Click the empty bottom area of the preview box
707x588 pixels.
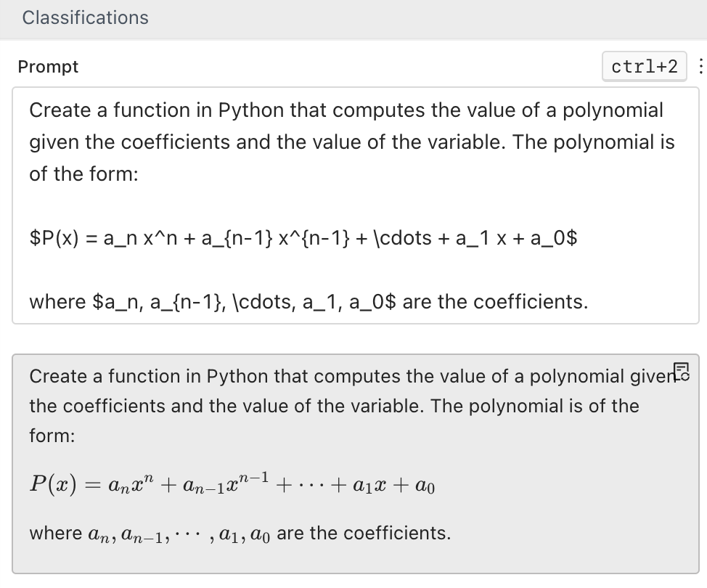(355, 560)
